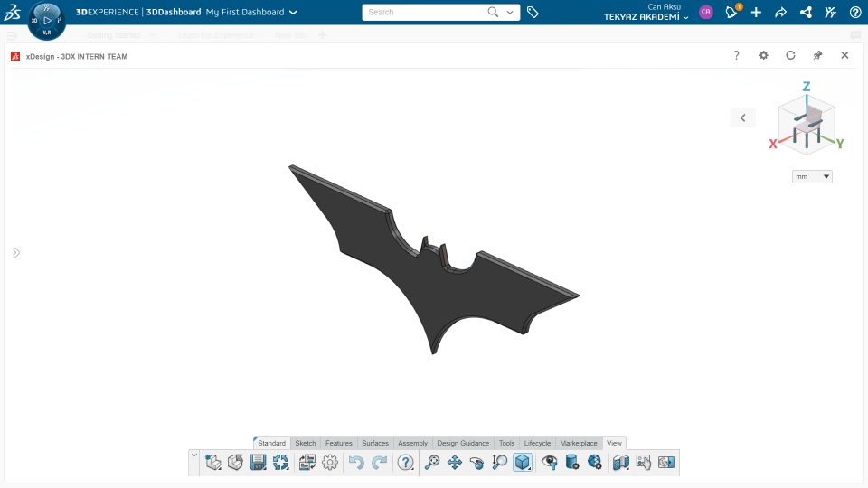
Task: Open the 3DEXPERIENCE compass
Action: tap(47, 21)
